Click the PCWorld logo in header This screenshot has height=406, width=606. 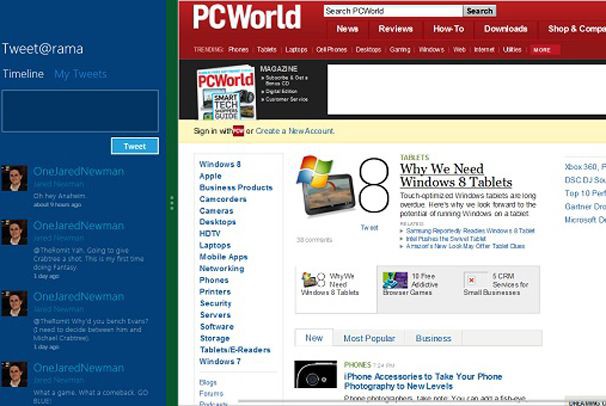pos(247,17)
